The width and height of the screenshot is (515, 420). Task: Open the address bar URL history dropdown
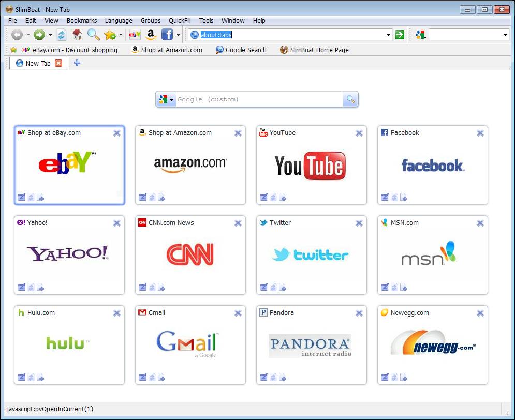tap(388, 35)
